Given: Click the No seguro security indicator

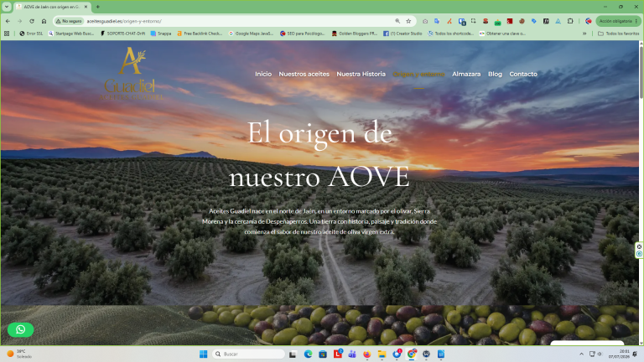Looking at the screenshot, I should pos(69,21).
